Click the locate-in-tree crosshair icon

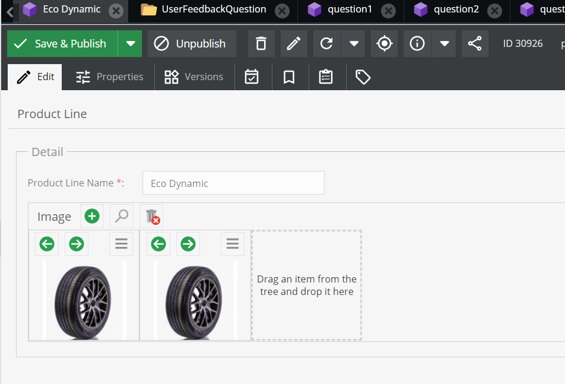[x=384, y=44]
